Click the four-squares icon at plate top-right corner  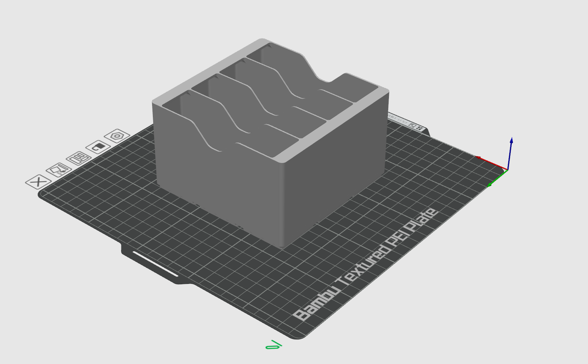point(419,128)
